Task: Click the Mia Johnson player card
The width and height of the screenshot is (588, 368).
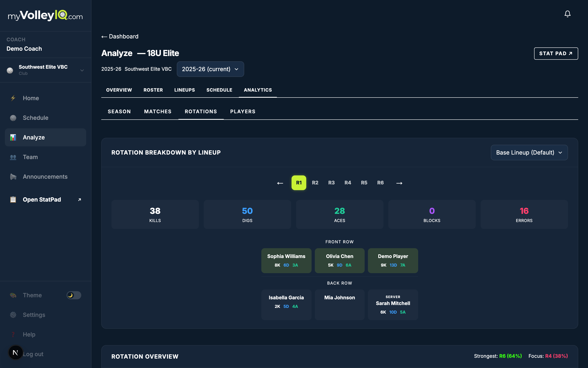Action: [x=340, y=305]
